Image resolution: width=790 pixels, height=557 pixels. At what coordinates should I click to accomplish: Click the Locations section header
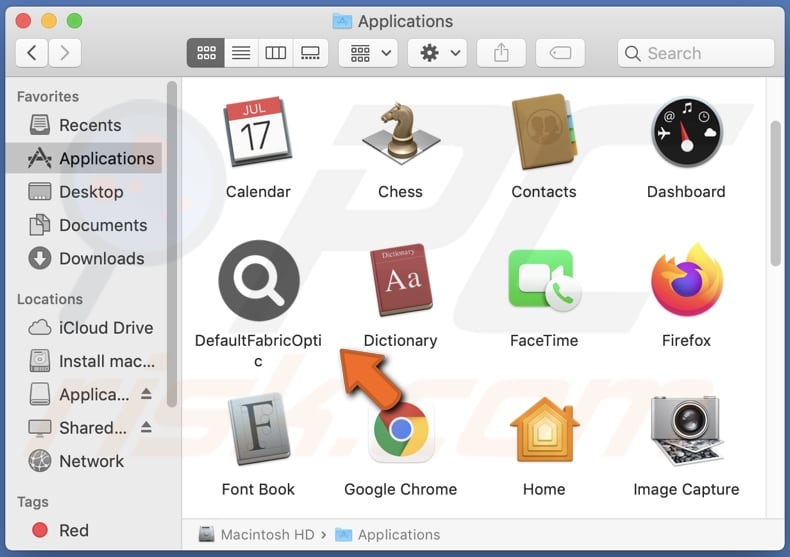50,299
